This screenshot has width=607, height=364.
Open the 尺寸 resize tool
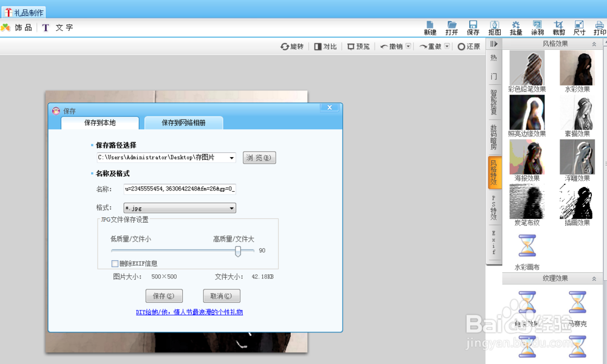[x=579, y=28]
